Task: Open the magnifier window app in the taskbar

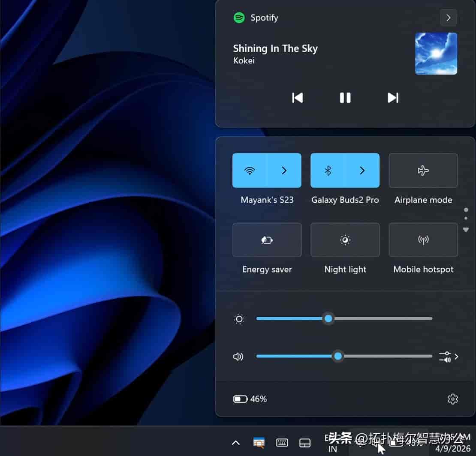Action: (x=259, y=443)
